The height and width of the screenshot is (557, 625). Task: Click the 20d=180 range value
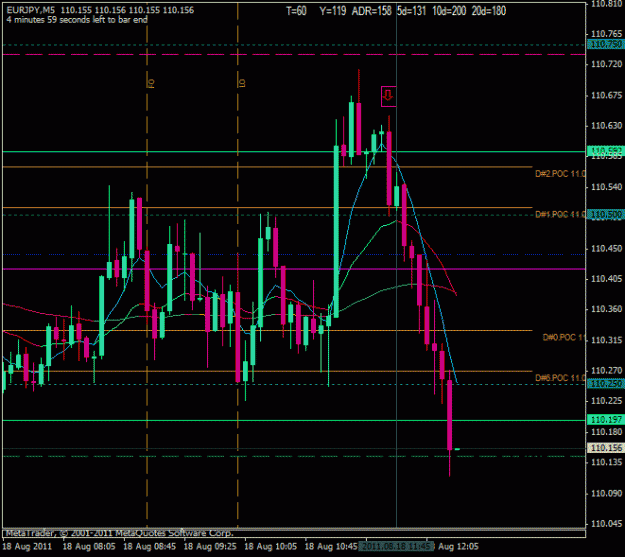pos(489,11)
